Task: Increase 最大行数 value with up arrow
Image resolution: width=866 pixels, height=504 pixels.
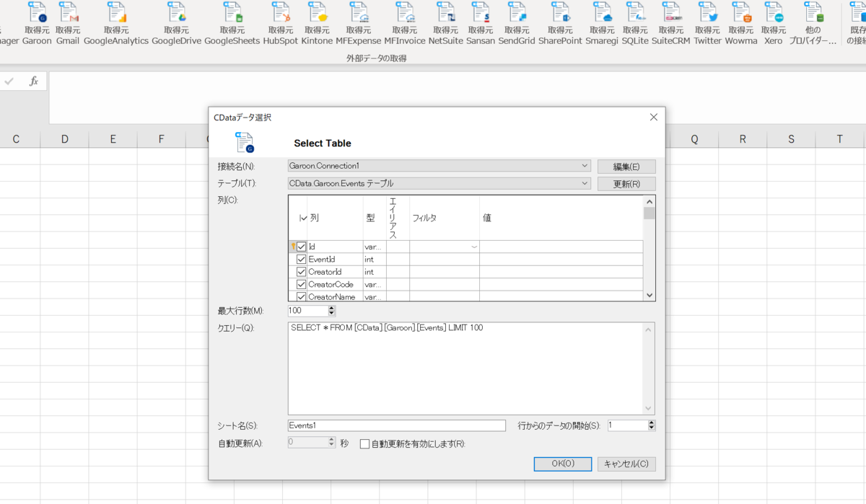Action: tap(332, 308)
